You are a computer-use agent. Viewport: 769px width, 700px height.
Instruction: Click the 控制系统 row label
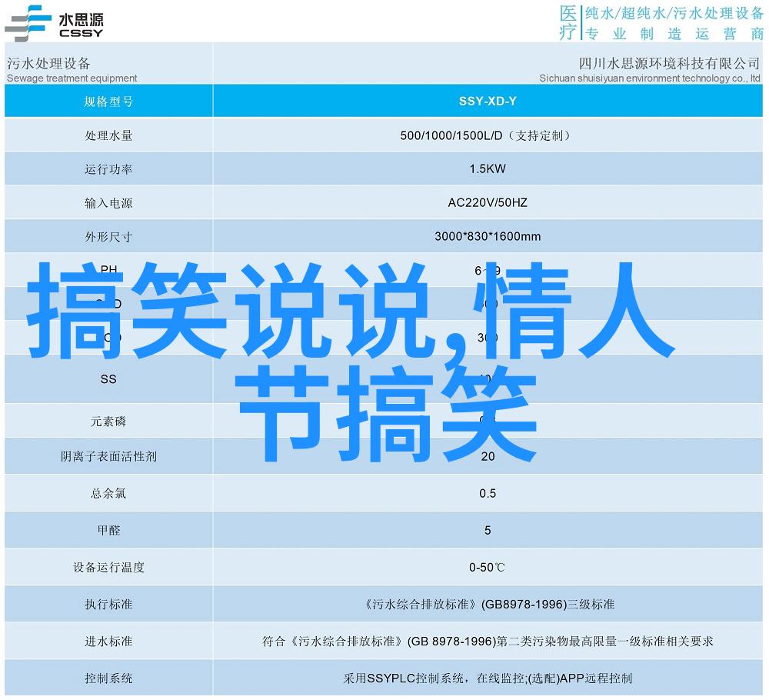108,678
